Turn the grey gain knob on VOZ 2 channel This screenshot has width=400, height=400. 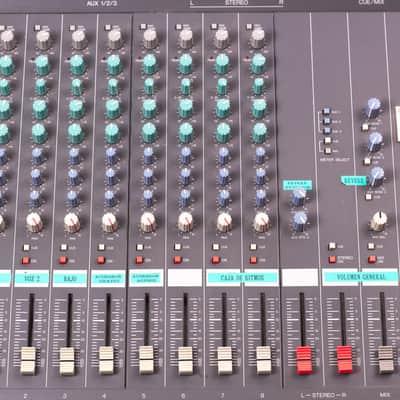43,39
